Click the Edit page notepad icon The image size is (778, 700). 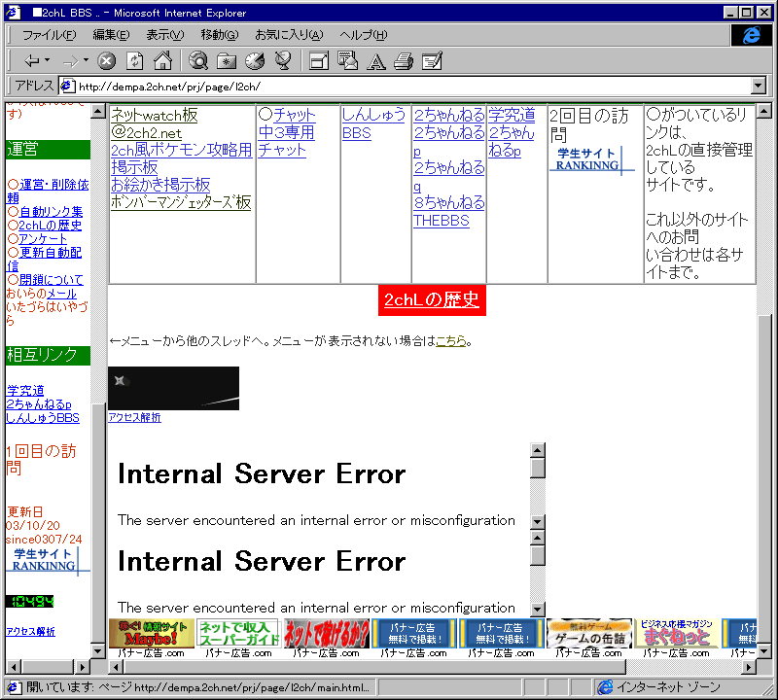pos(432,61)
